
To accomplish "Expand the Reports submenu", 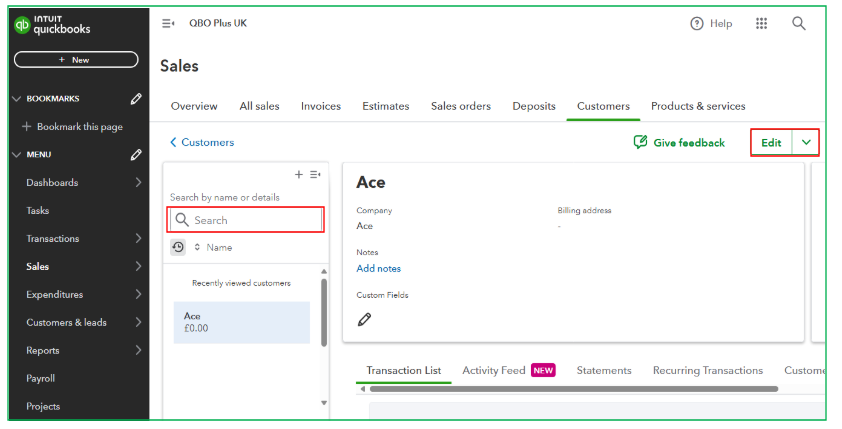I will (x=138, y=351).
